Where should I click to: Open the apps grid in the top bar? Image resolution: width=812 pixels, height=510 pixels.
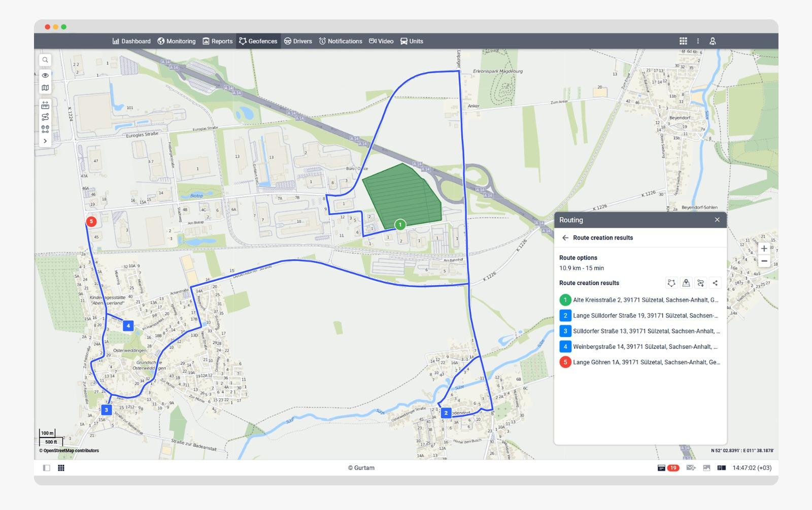pos(683,41)
